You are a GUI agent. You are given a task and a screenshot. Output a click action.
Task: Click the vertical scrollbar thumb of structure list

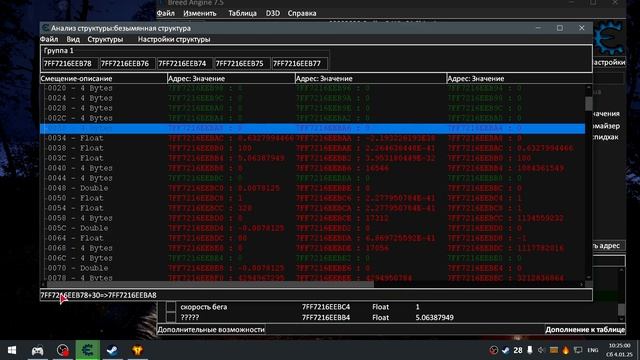[x=589, y=103]
